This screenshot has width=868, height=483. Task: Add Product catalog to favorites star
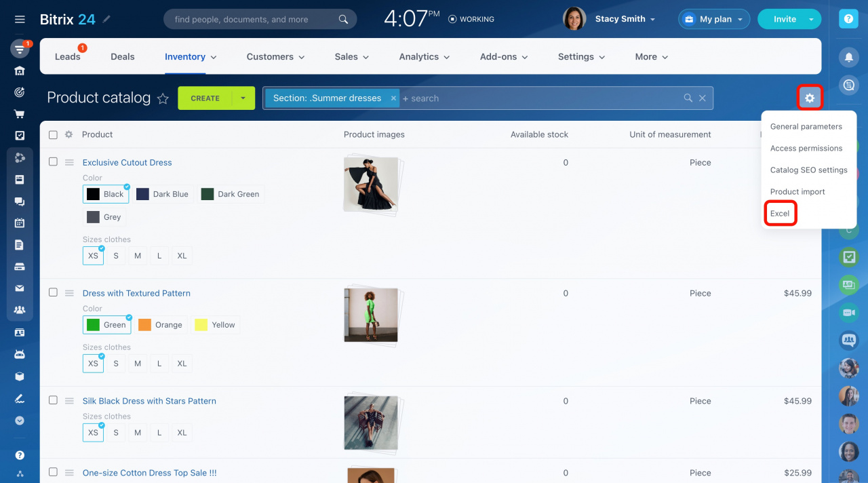coord(163,98)
